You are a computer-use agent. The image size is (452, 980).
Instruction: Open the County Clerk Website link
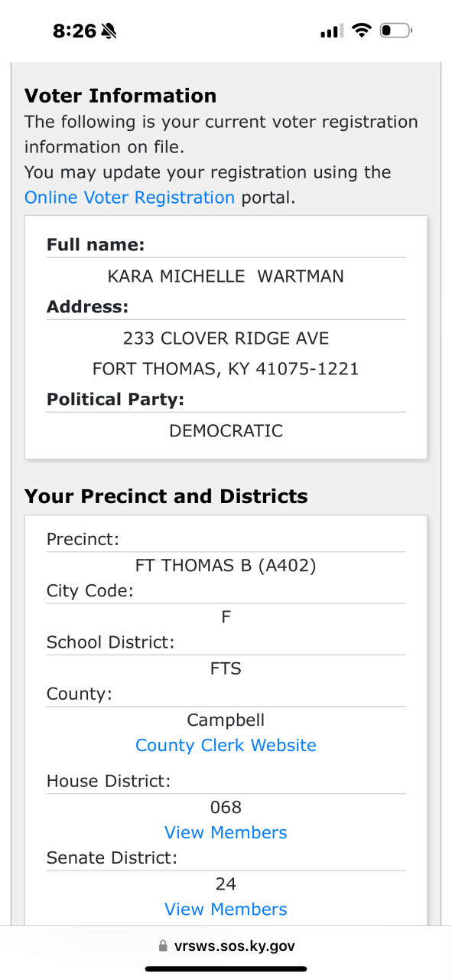[x=226, y=746]
